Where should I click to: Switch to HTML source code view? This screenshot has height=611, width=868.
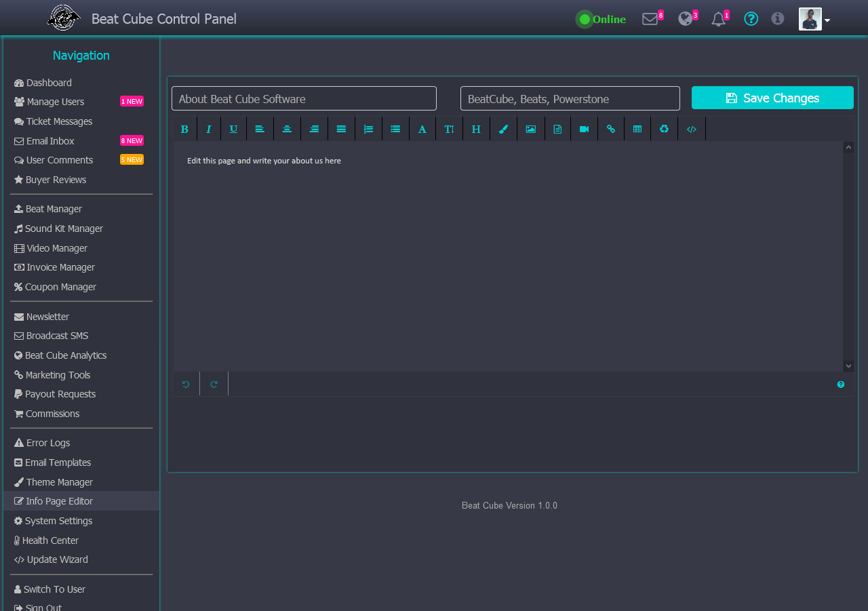coord(692,129)
